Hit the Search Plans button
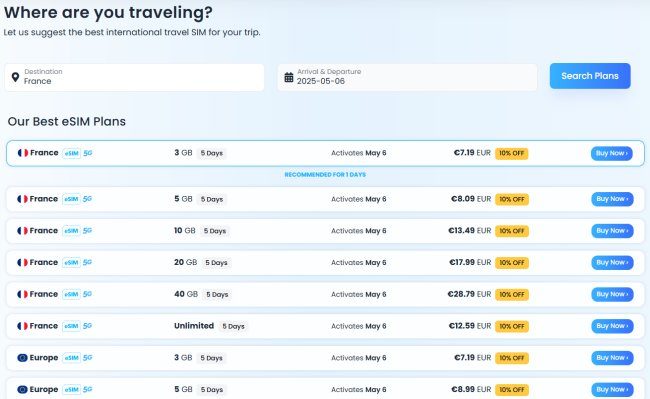The height and width of the screenshot is (399, 650). [x=590, y=76]
